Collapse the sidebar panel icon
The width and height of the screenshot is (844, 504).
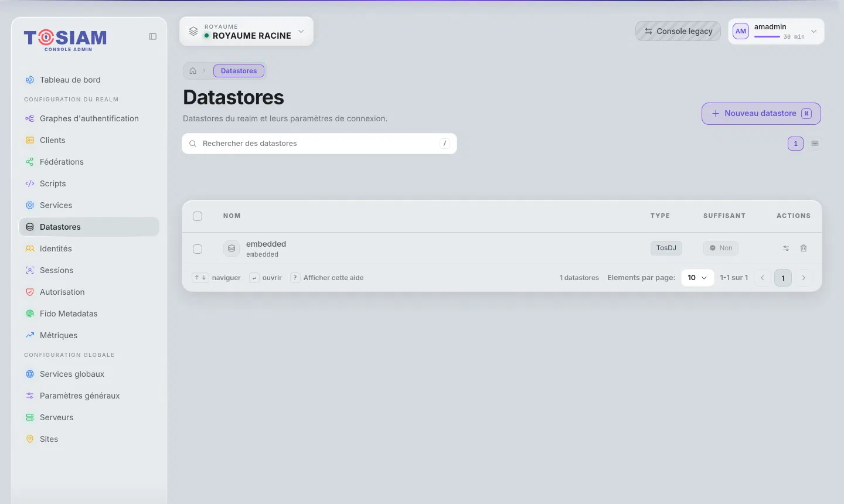152,36
